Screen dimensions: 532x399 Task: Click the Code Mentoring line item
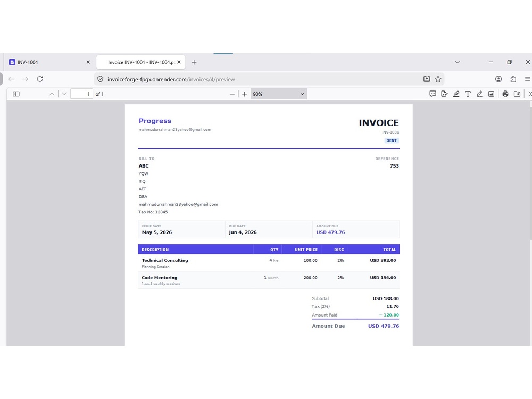point(160,278)
